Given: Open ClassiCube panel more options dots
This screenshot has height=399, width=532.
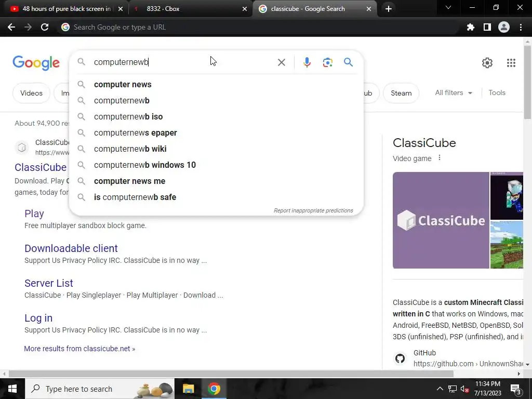Looking at the screenshot, I should tap(440, 158).
